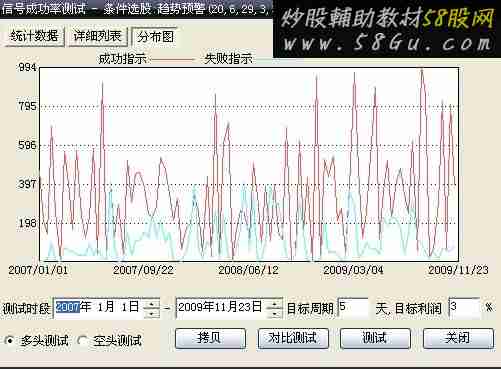This screenshot has height=369, width=501.
Task: Click the 失败指示 legend label
Action: coord(229,59)
